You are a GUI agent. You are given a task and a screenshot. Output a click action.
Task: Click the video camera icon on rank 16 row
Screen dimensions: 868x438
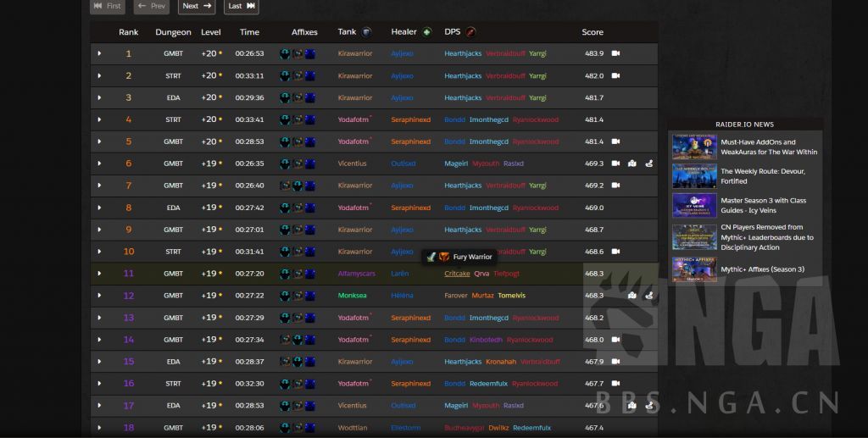click(x=615, y=384)
